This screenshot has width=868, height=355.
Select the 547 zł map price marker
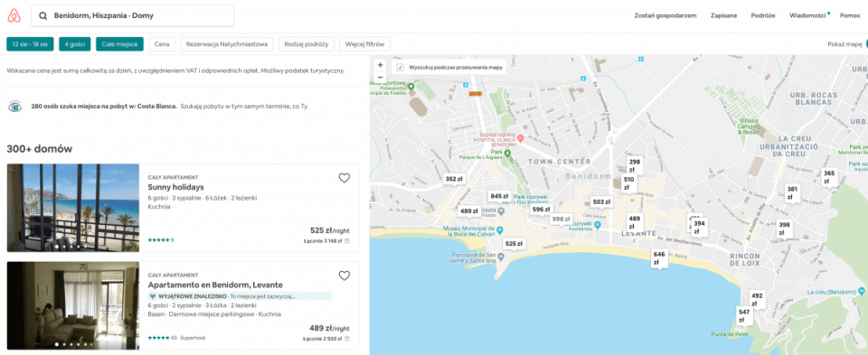pos(744,316)
